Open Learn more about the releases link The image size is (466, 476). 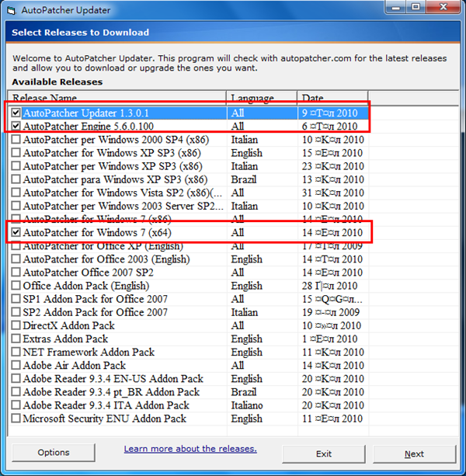(190, 449)
